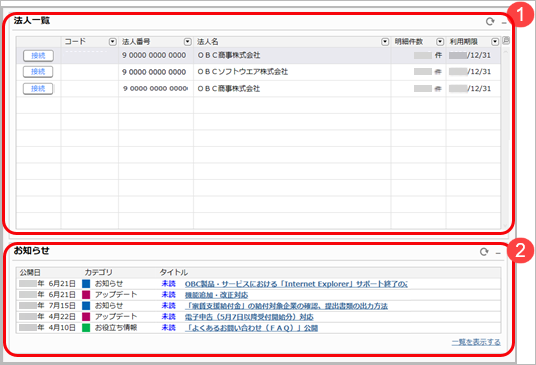This screenshot has height=365, width=536.
Task: Click 接続 for OBCソフトウエア株式会社
Action: click(x=38, y=72)
